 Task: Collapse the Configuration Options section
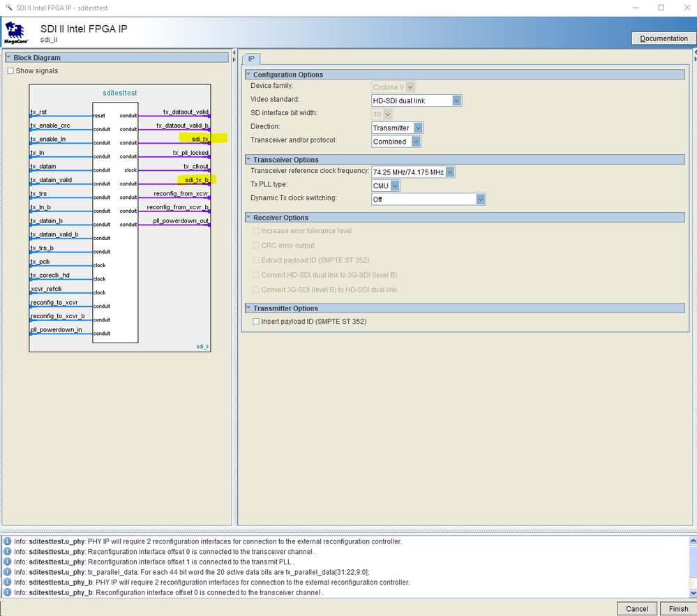click(x=248, y=75)
